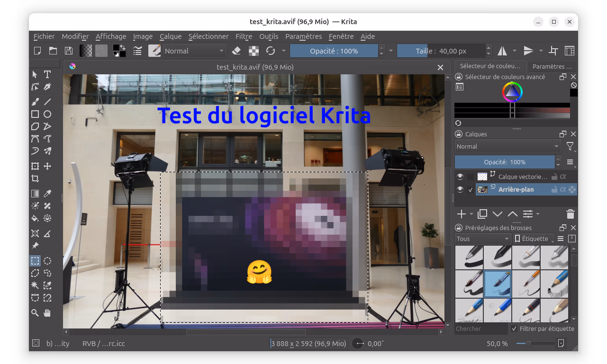The height and width of the screenshot is (364, 607).
Task: Toggle eraser mode in toolbar
Action: pos(236,51)
